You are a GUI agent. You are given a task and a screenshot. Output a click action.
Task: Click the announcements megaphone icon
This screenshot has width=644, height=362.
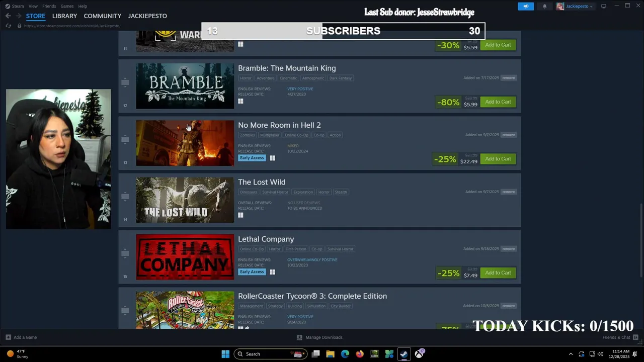[x=526, y=6]
